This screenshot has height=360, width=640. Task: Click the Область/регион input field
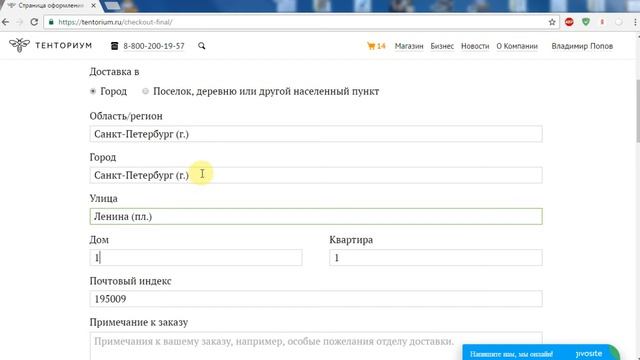(316, 134)
